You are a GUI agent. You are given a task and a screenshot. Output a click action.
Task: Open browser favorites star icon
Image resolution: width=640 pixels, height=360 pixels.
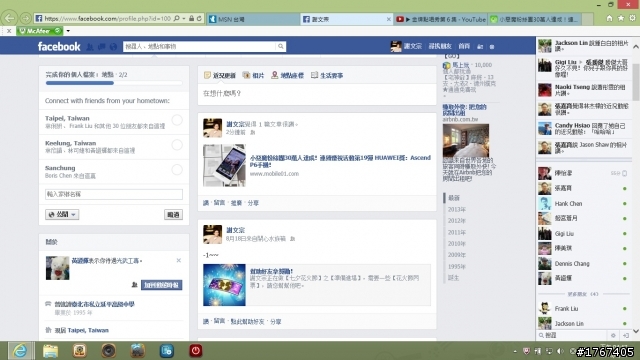click(621, 18)
